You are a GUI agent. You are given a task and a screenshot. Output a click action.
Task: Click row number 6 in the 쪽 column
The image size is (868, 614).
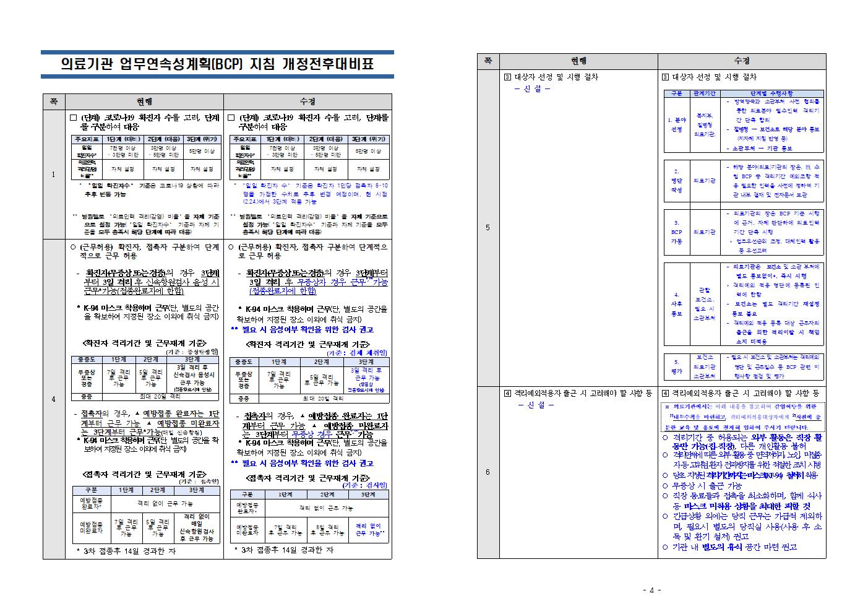click(488, 472)
